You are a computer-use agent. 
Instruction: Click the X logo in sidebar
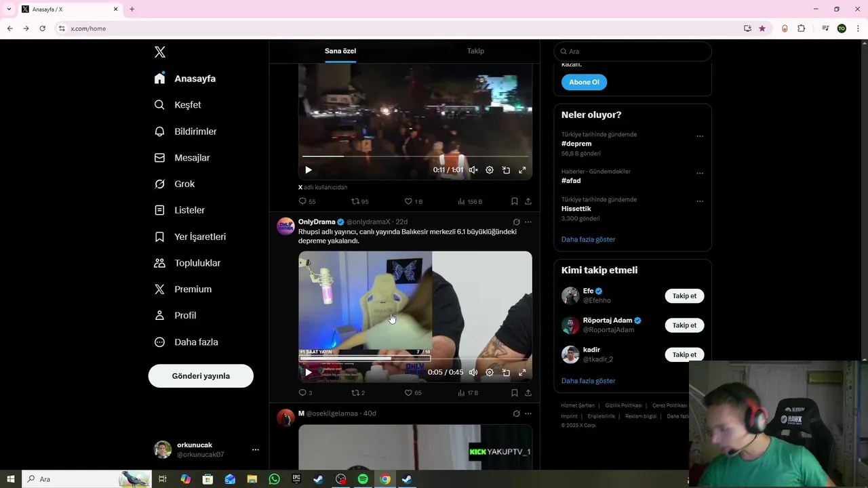[x=159, y=52]
